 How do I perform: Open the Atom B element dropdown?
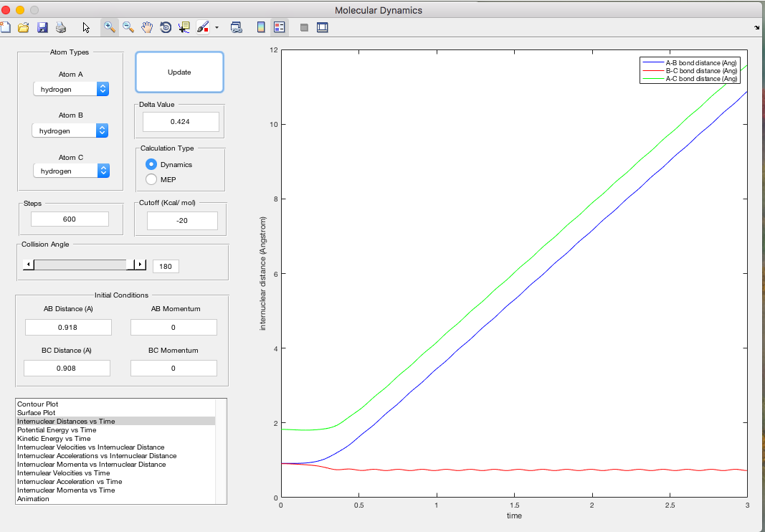70,130
